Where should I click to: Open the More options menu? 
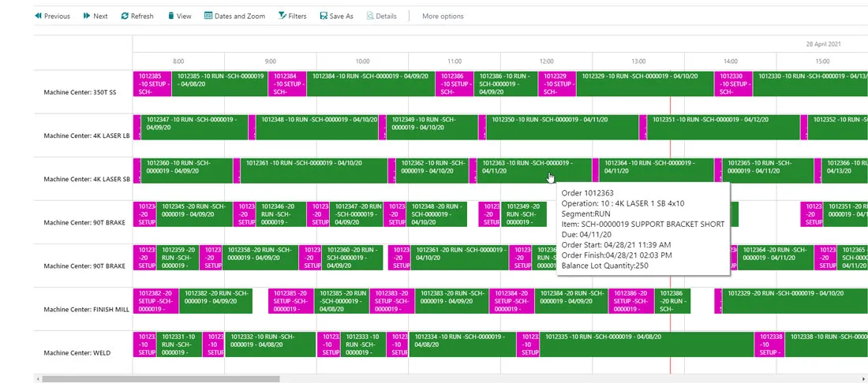[443, 16]
